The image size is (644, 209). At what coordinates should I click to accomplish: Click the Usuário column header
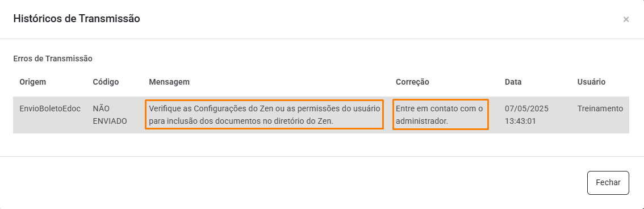(x=591, y=82)
